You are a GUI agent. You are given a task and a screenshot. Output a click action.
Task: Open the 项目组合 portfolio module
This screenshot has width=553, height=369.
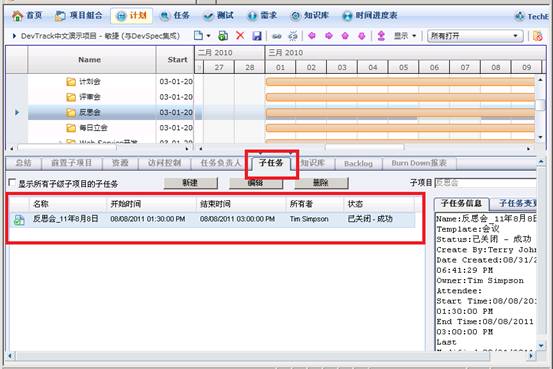[79, 16]
